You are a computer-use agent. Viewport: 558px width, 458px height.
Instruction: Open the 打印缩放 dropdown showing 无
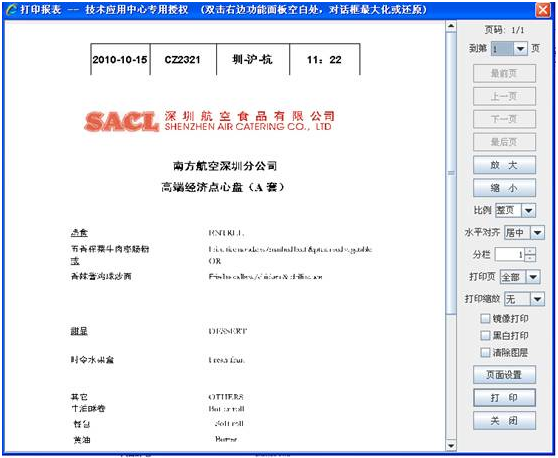coord(537,299)
